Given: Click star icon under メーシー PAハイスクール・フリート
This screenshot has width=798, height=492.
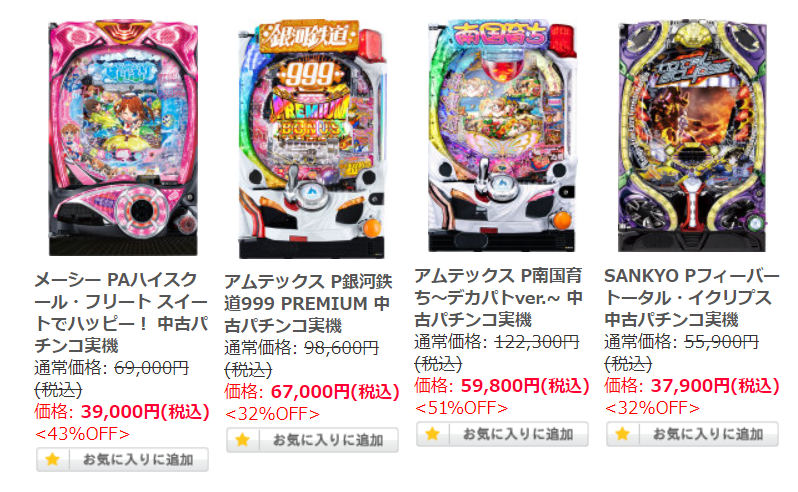Looking at the screenshot, I should [52, 460].
